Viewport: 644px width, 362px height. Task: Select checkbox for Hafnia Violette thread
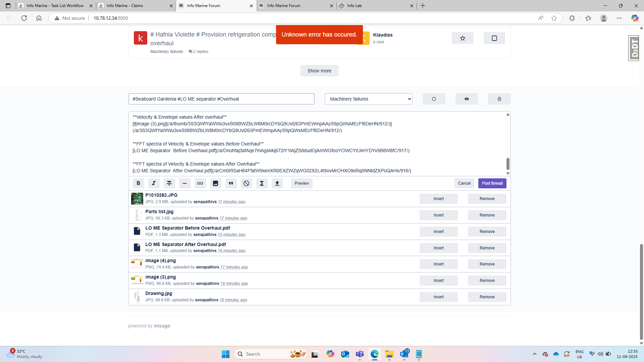pos(494,38)
